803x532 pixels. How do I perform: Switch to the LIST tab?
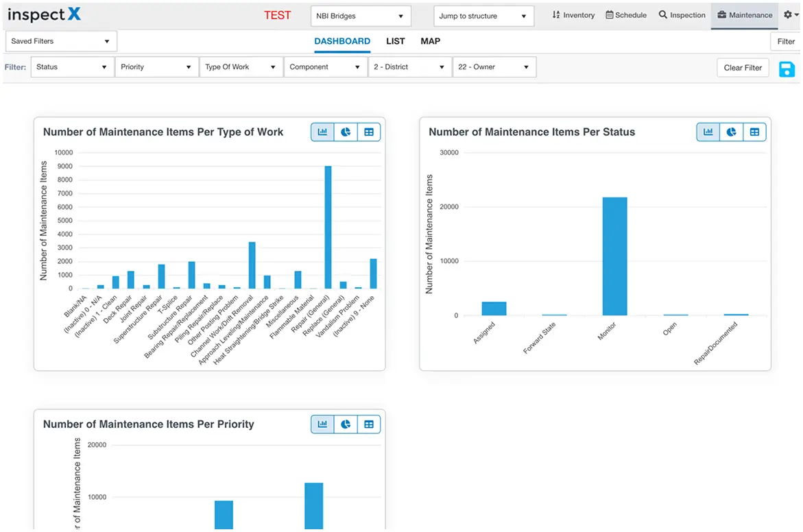pyautogui.click(x=395, y=41)
